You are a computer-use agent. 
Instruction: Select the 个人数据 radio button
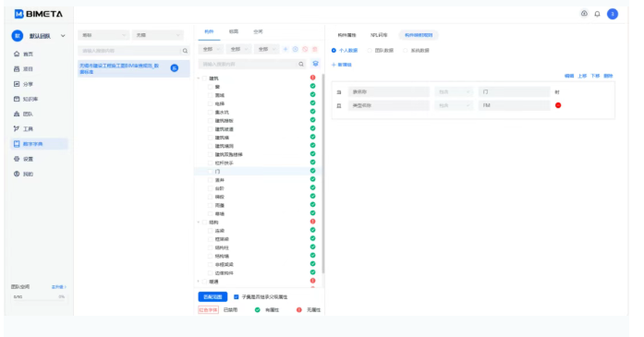334,51
